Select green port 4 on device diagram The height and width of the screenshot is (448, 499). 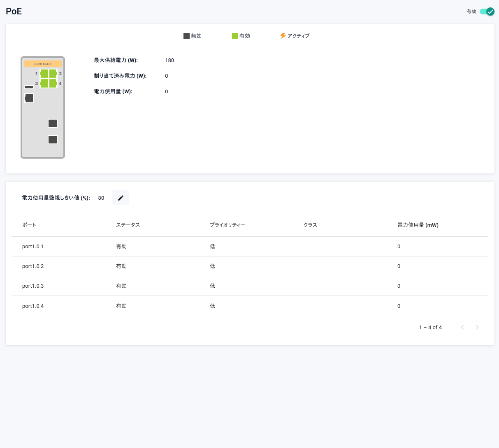53,83
